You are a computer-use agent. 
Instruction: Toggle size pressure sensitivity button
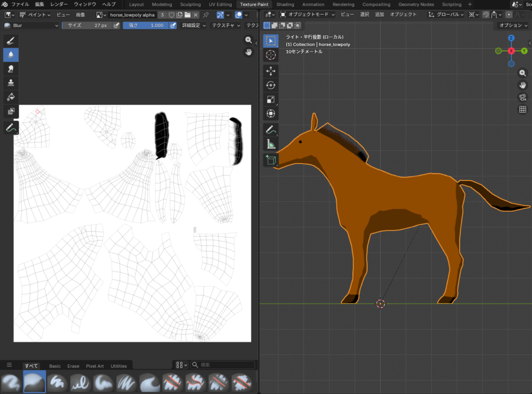(116, 25)
